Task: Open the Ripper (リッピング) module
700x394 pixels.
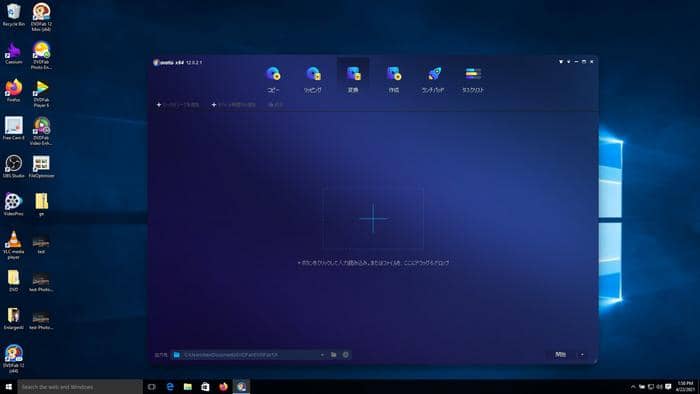Action: click(x=312, y=79)
